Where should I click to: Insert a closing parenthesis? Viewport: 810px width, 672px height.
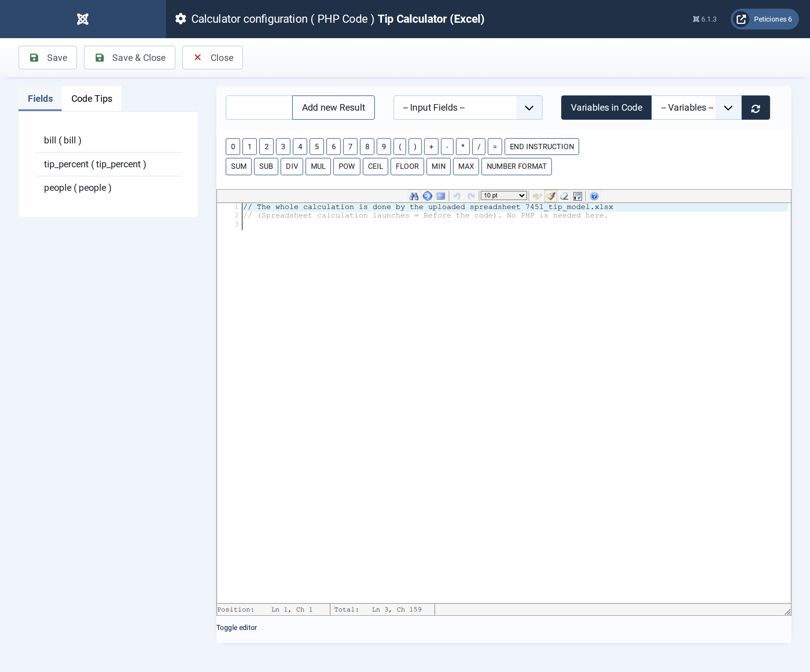tap(415, 147)
